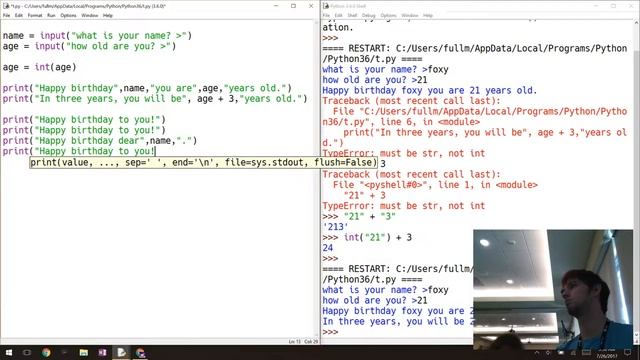Click the Ln/Col status in editor status bar
The height and width of the screenshot is (360, 640).
303,342
